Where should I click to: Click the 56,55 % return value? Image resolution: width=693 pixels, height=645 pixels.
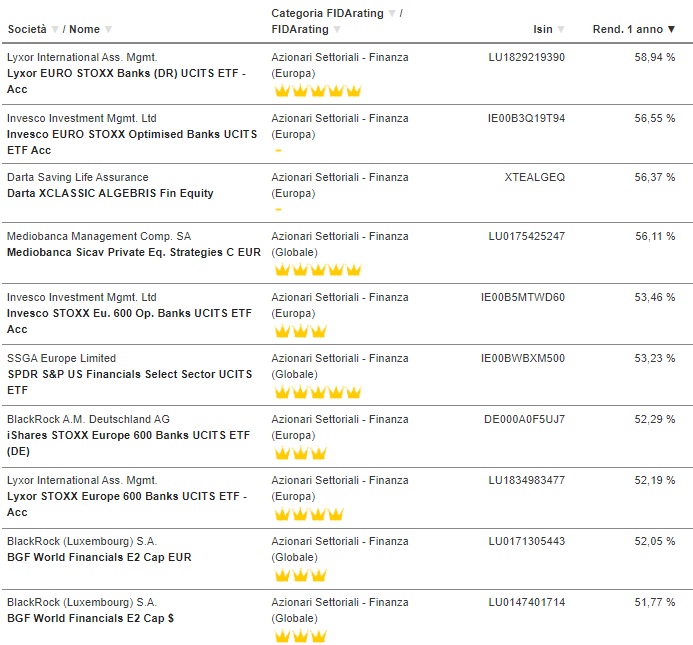click(x=655, y=118)
